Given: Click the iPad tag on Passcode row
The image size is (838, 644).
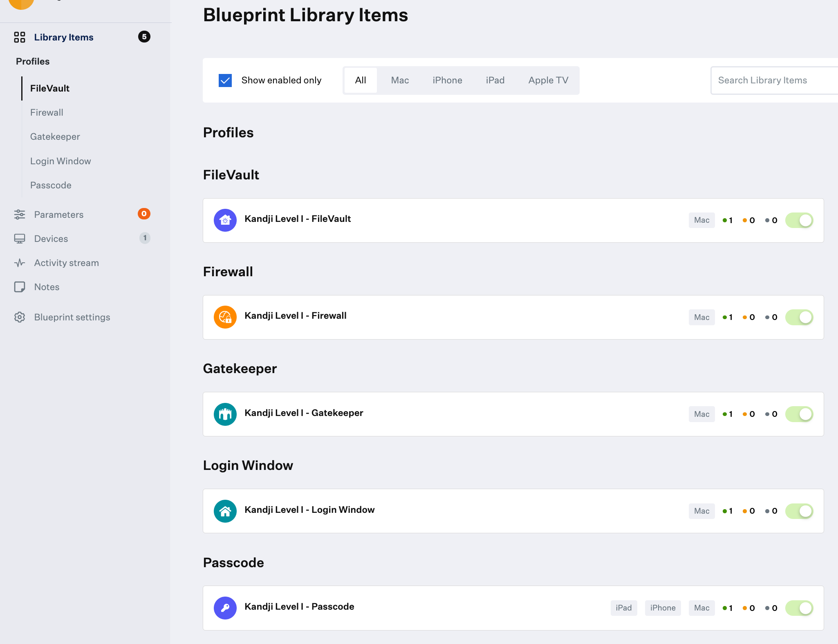Looking at the screenshot, I should click(x=624, y=608).
